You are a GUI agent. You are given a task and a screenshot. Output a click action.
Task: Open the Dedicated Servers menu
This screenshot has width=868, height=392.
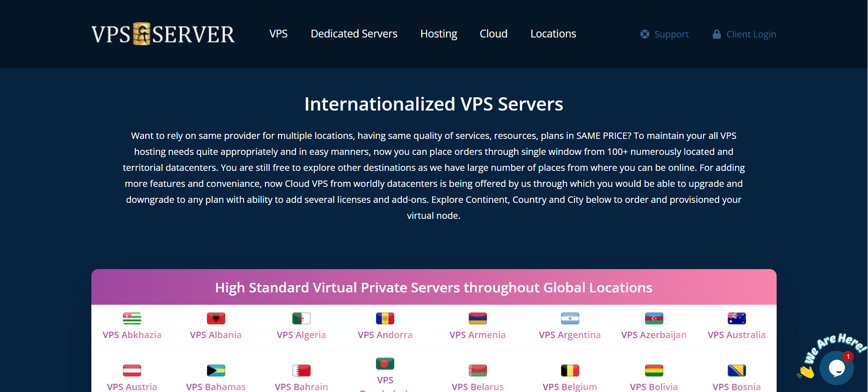click(354, 34)
